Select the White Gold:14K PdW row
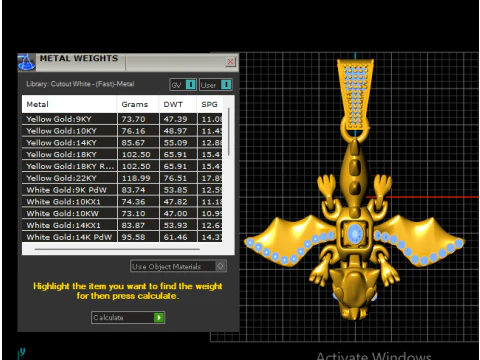This screenshot has height=360, width=480. pos(122,237)
